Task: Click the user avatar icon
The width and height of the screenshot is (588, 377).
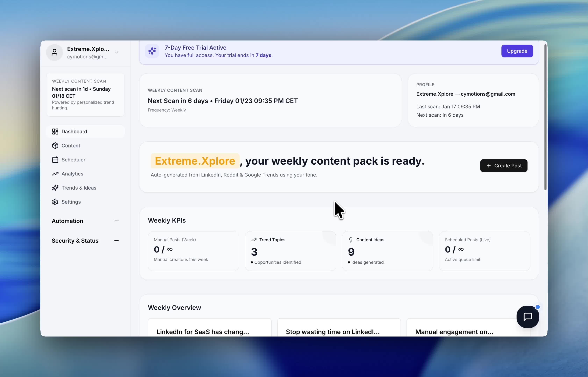Action: [x=54, y=52]
